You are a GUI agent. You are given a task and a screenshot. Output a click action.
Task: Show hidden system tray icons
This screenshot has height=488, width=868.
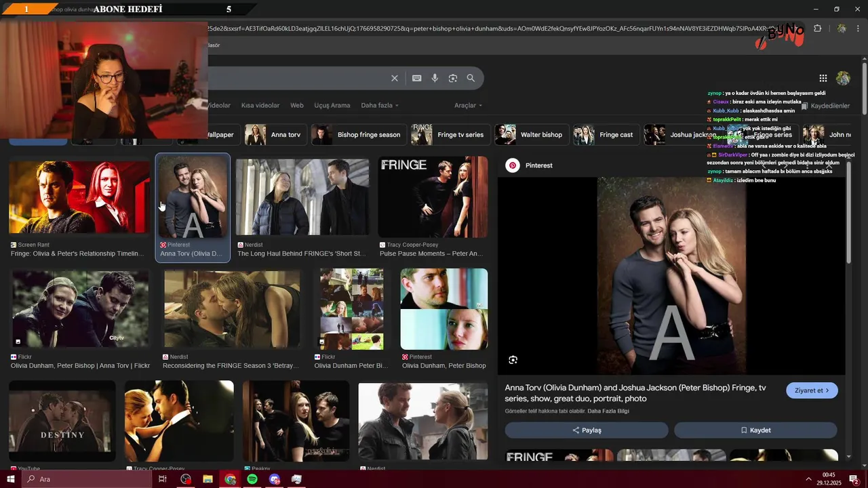tap(808, 479)
